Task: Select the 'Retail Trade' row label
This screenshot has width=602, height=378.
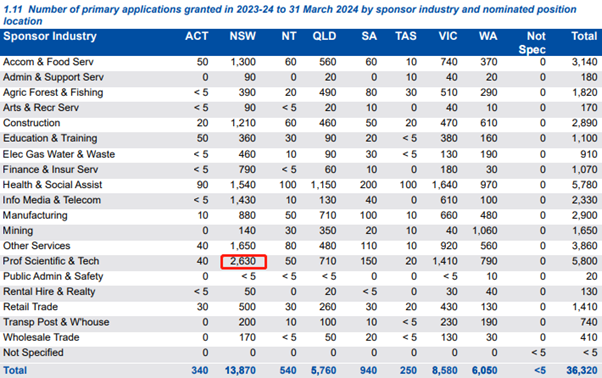Action: tap(30, 307)
